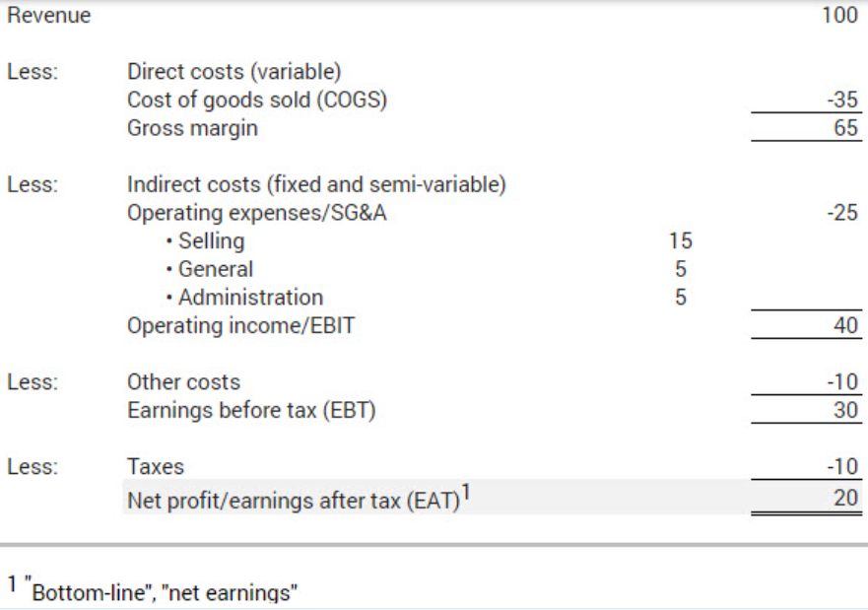
Task: Click the Other costs label
Action: click(183, 382)
